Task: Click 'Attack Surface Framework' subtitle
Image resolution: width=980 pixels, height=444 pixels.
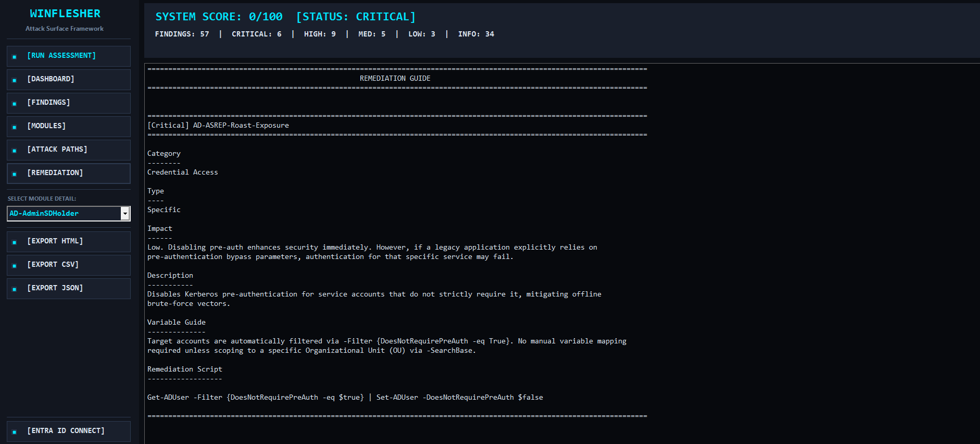Action: 65,29
